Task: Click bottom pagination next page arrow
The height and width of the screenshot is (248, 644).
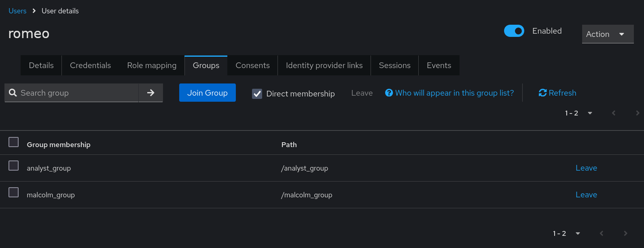Action: click(625, 233)
